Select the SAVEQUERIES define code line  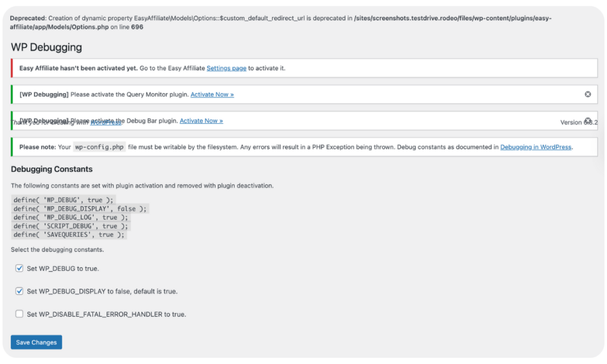pyautogui.click(x=70, y=234)
